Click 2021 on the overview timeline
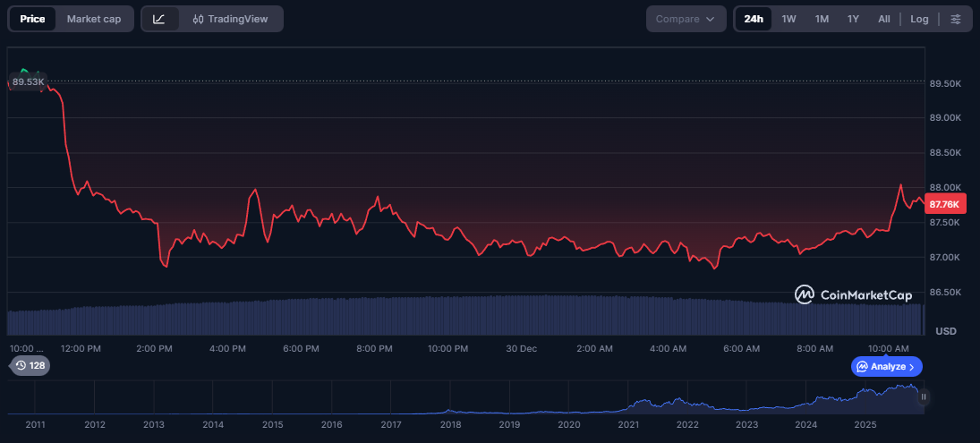 click(x=628, y=425)
